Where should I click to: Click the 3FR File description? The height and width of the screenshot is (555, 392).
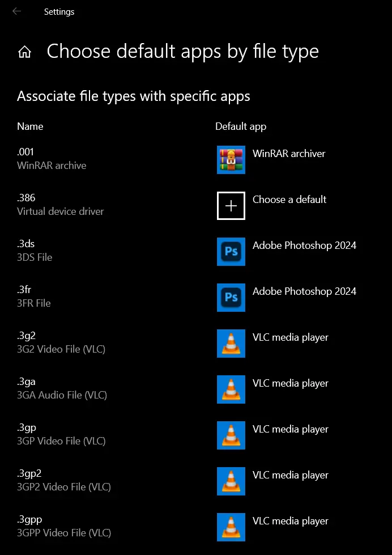click(x=34, y=303)
